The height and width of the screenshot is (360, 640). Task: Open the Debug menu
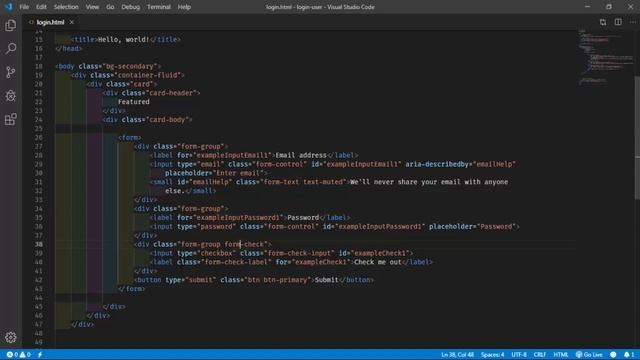[x=131, y=7]
